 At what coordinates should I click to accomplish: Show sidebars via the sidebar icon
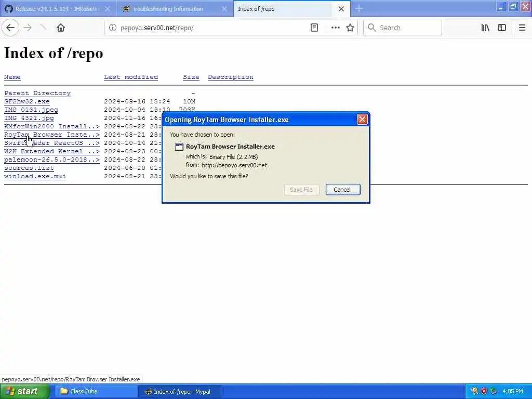point(502,28)
